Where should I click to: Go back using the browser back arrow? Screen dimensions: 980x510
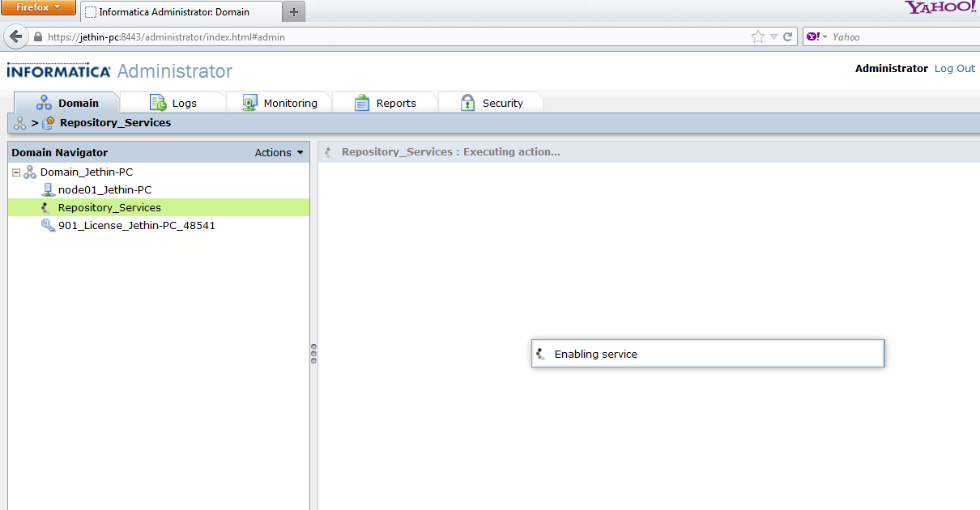(15, 36)
